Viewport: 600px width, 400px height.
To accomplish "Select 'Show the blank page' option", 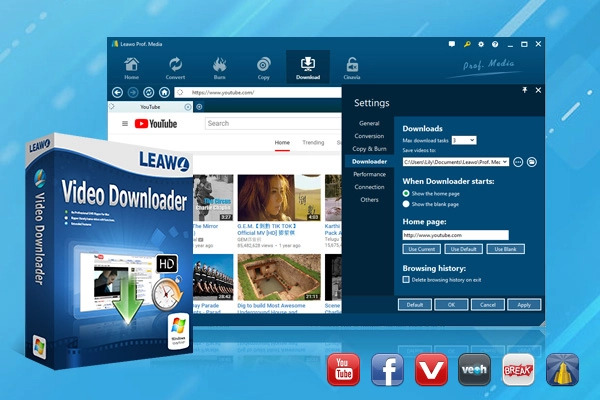I will 406,204.
